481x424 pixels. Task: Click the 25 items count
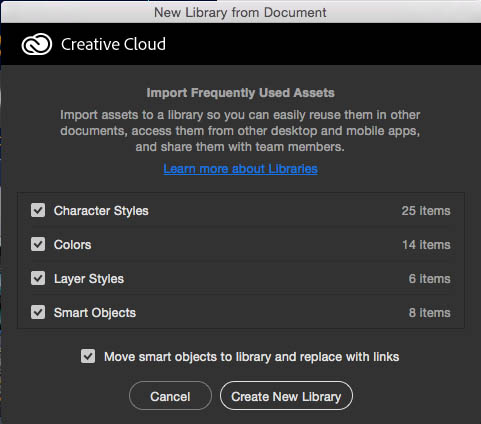click(x=426, y=211)
